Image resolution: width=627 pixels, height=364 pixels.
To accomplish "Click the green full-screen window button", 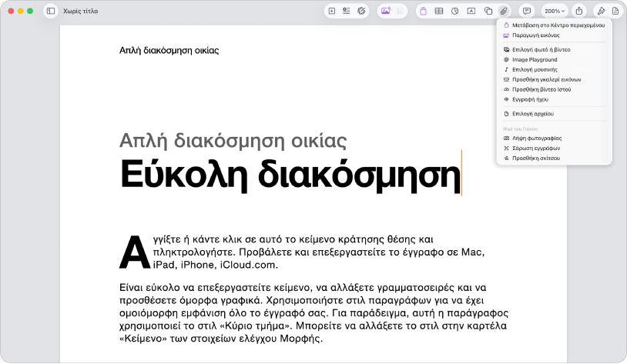I will click(30, 12).
